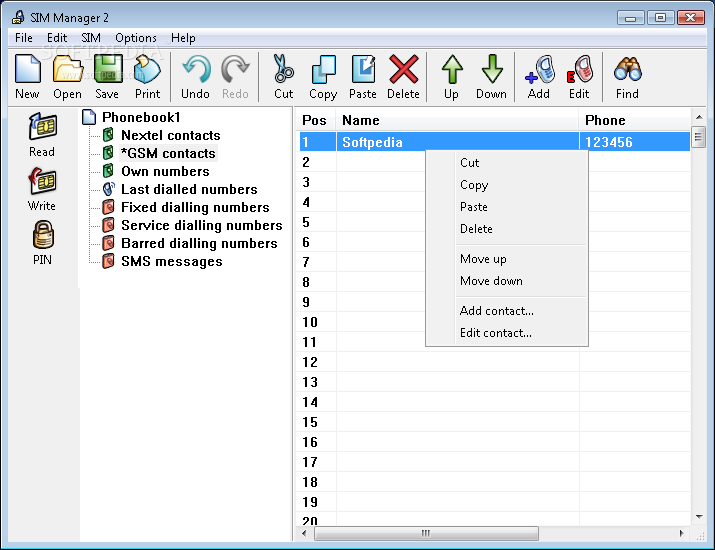The image size is (715, 550).
Task: Click the Pos column header
Action: point(316,120)
